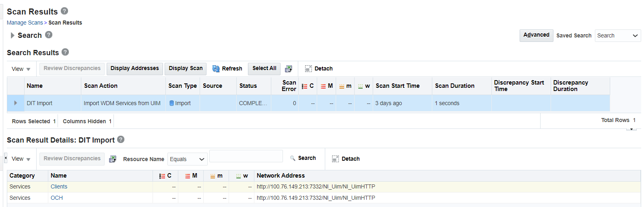Sort by Category column in details table
644x207 pixels.
[28, 176]
